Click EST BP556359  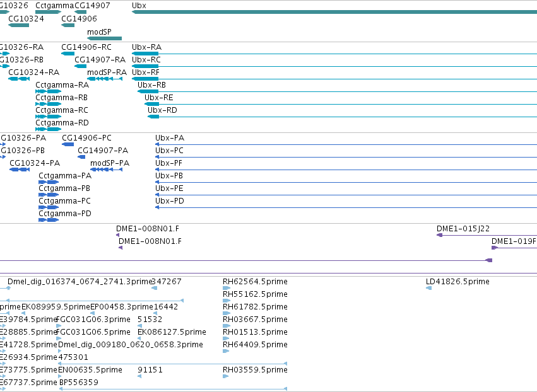point(79,383)
